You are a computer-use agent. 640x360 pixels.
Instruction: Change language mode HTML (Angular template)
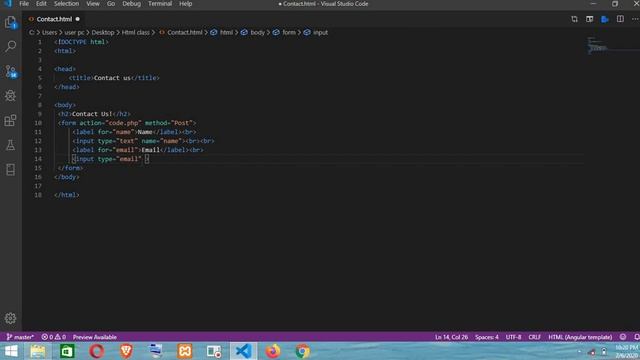pyautogui.click(x=580, y=337)
